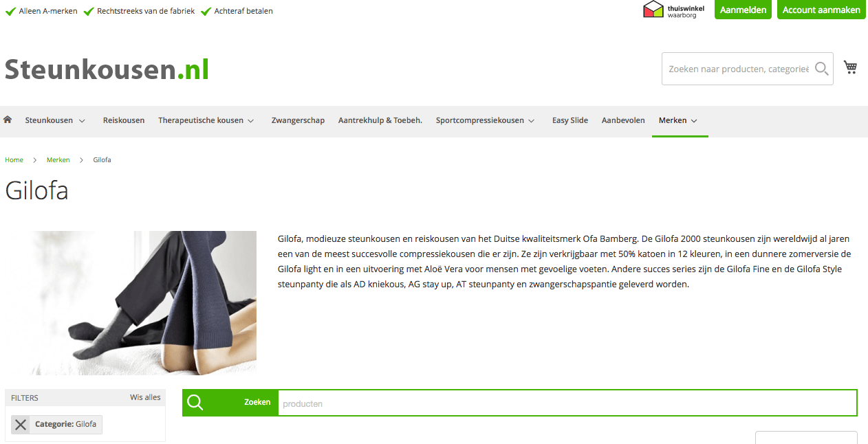868x444 pixels.
Task: Click the Thuiswinkel Waarborg logo
Action: (x=675, y=10)
